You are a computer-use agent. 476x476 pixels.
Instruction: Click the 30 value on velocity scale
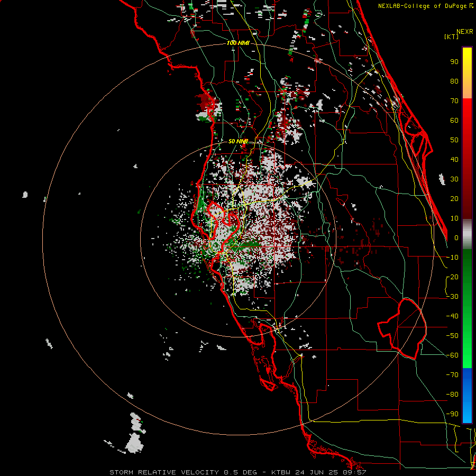tap(454, 179)
